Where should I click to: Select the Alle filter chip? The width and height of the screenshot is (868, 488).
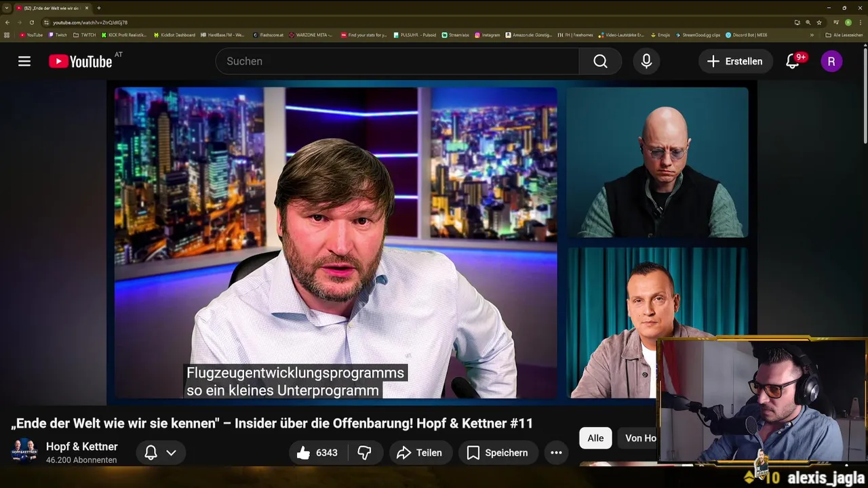(x=595, y=438)
